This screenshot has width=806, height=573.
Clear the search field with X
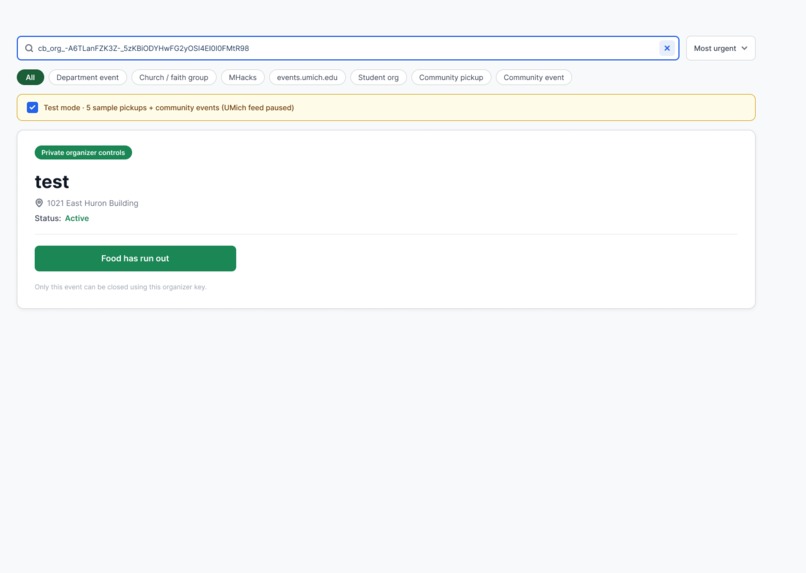coord(667,48)
